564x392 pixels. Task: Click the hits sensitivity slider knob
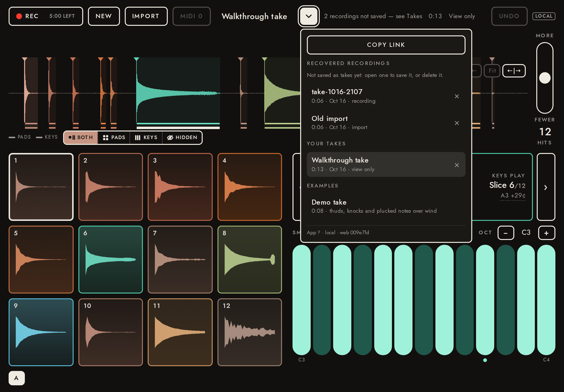pyautogui.click(x=544, y=78)
